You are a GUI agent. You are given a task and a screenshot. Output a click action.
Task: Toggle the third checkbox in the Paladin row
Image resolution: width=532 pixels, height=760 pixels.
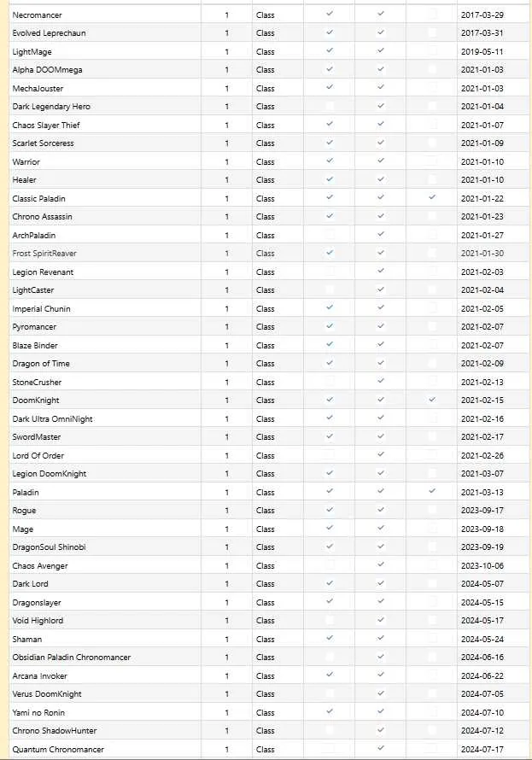[432, 492]
